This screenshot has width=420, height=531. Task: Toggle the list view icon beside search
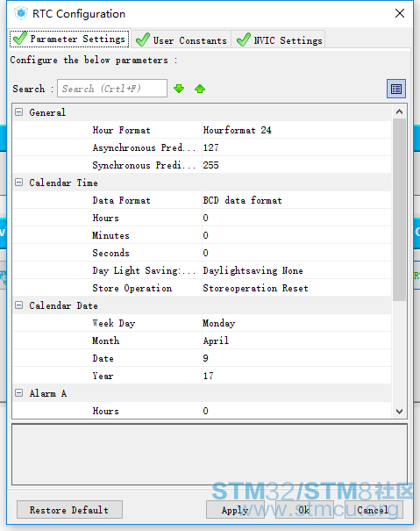point(396,89)
